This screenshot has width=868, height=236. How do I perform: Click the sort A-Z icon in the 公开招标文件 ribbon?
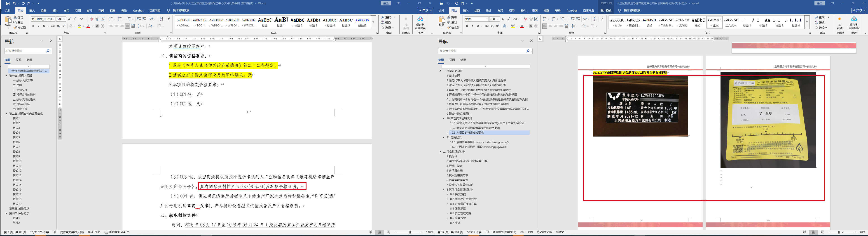161,19
